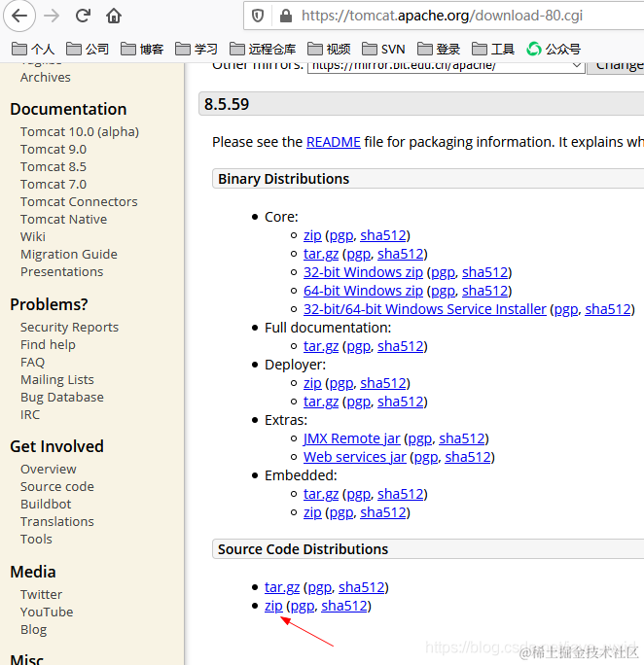The width and height of the screenshot is (644, 665).
Task: Download the Core zip binary
Action: [x=312, y=235]
